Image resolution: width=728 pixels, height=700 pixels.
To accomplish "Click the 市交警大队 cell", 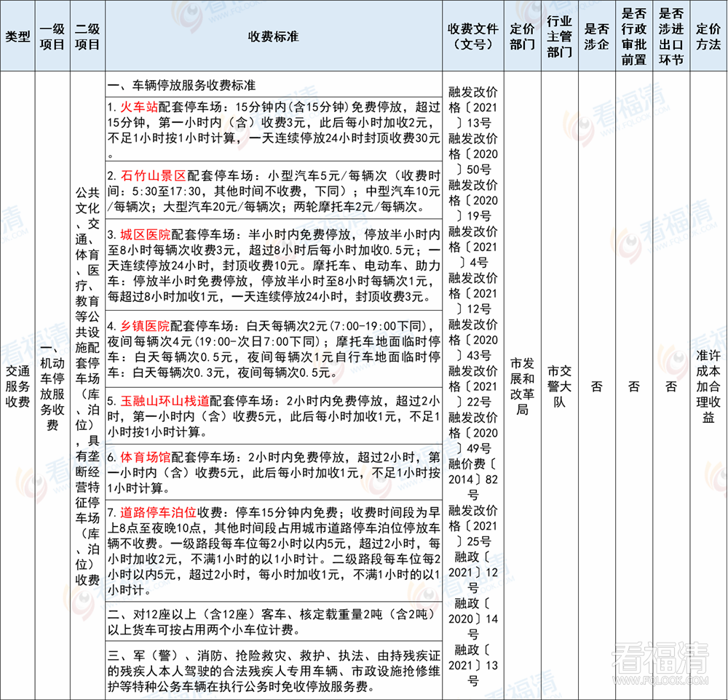I will (559, 386).
